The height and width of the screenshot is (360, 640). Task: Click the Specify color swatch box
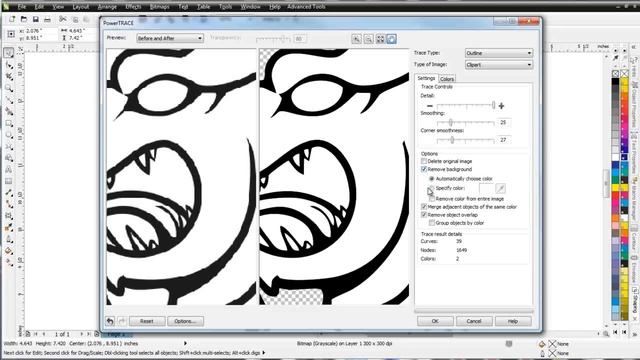coord(486,188)
